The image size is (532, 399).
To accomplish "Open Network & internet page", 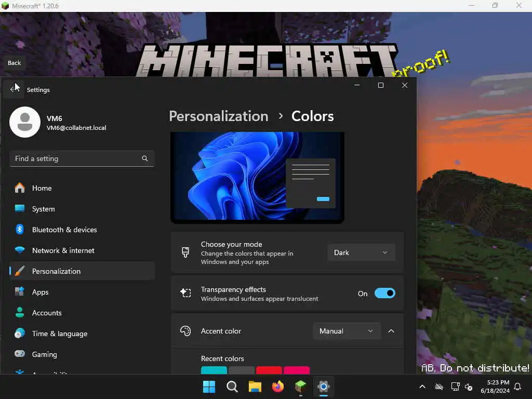I will click(x=82, y=250).
